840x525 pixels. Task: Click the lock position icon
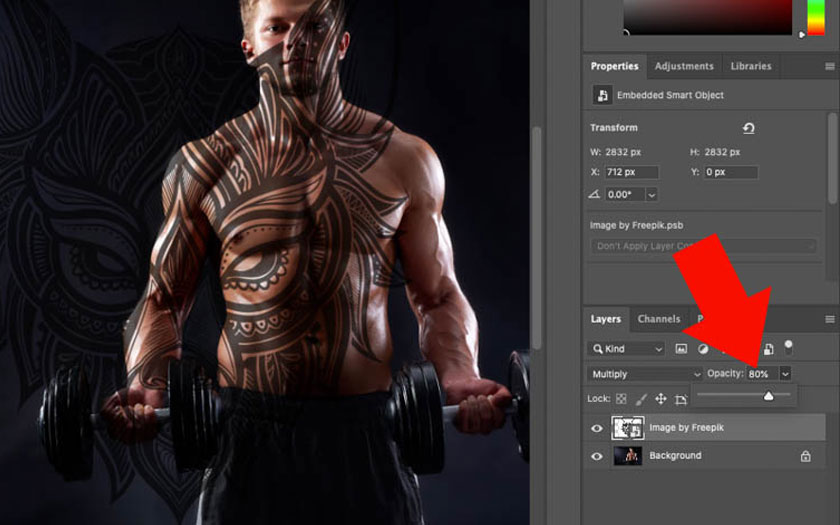661,399
